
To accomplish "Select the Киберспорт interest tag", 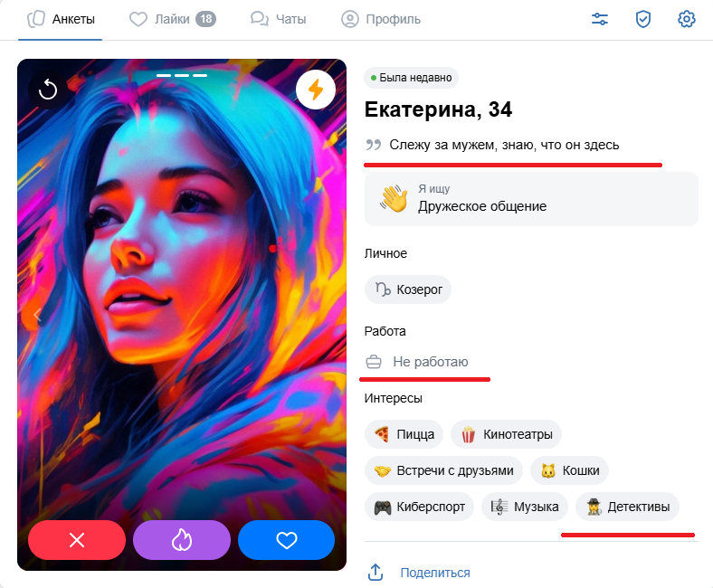I will pos(419,507).
